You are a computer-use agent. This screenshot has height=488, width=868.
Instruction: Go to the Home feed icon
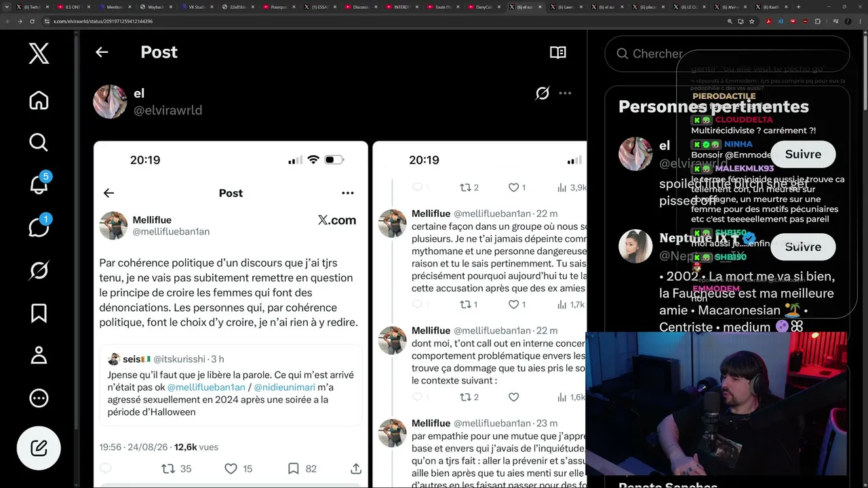click(x=39, y=100)
